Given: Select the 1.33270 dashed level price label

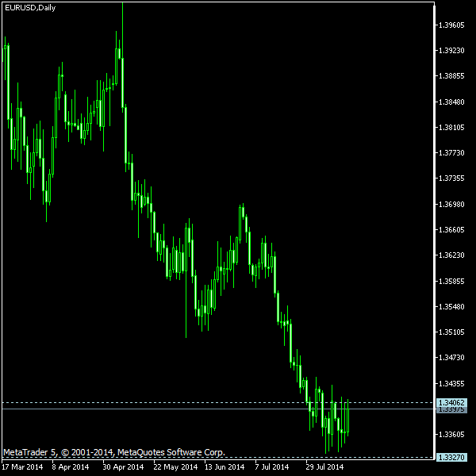Looking at the screenshot, I should point(451,457).
